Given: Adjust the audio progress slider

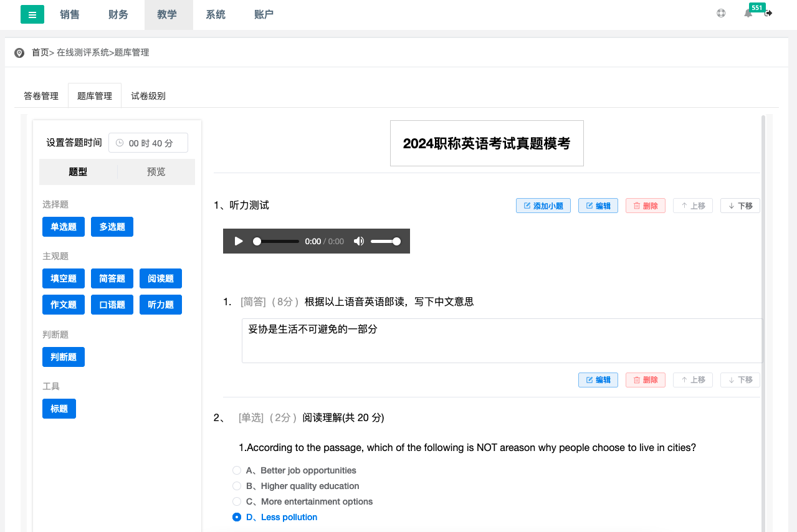Looking at the screenshot, I should tap(275, 241).
